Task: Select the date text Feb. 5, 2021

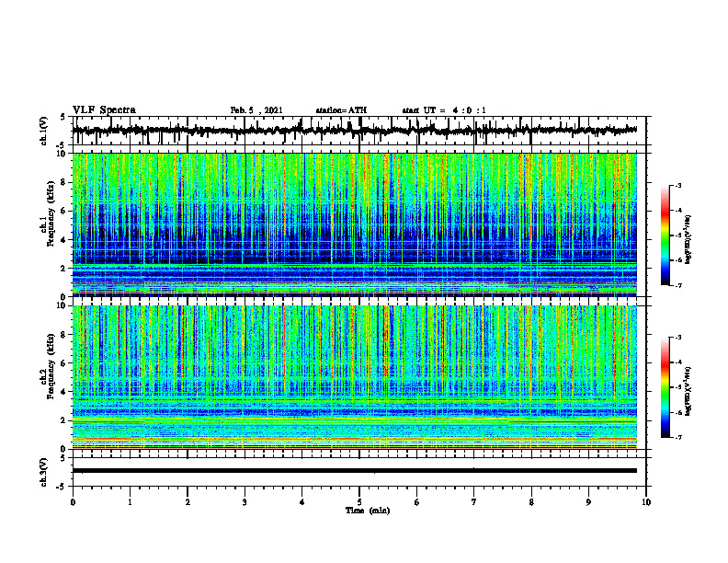Action: [256, 110]
